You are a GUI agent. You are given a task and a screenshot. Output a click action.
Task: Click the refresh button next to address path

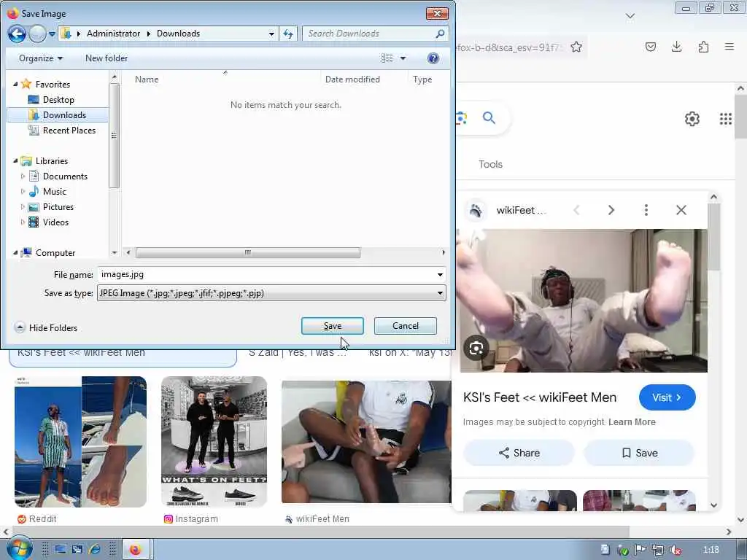[288, 34]
